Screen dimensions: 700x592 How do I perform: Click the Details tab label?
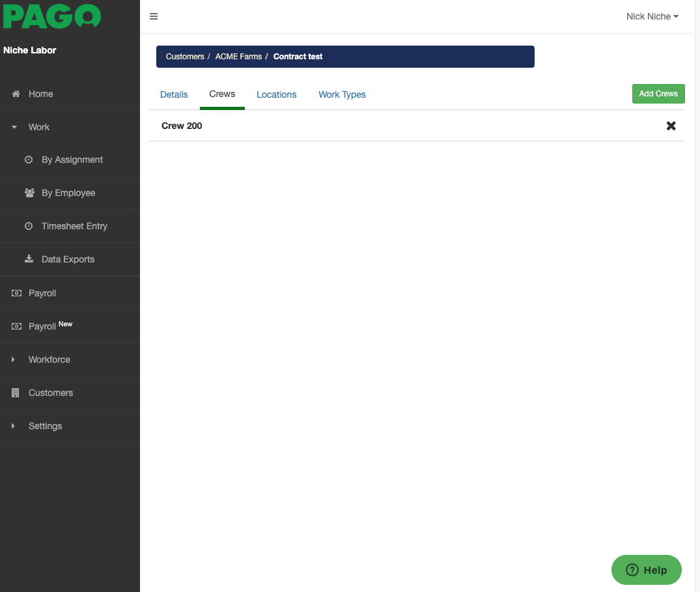pyautogui.click(x=173, y=94)
